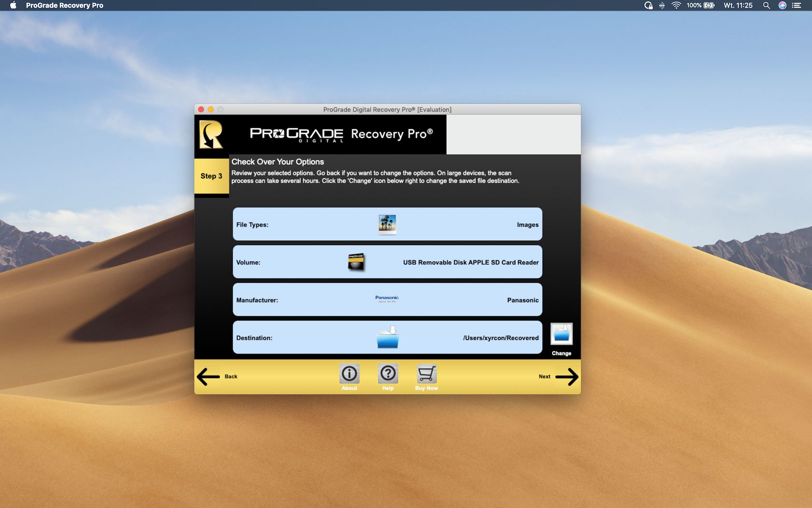Screen dimensions: 812x508
Task: Click the gold R logo in header
Action: tap(212, 134)
